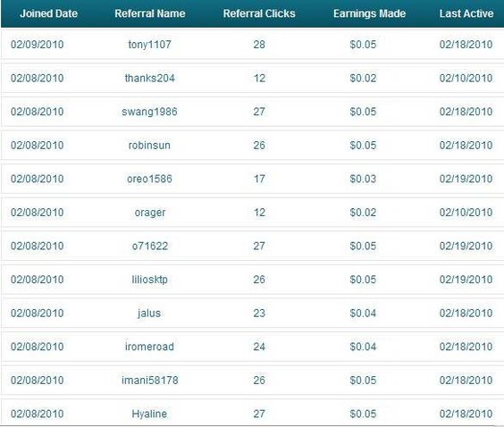
Task: Select tony1107's 28 referral clicks value
Action: tap(259, 45)
